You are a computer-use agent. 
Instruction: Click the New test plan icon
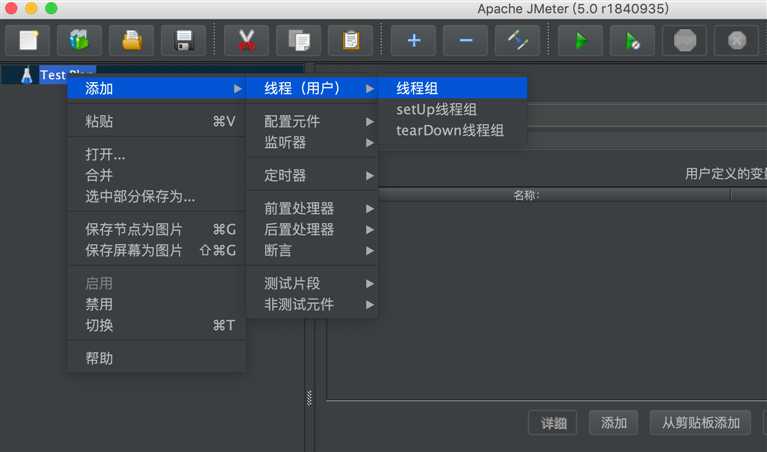pyautogui.click(x=27, y=40)
